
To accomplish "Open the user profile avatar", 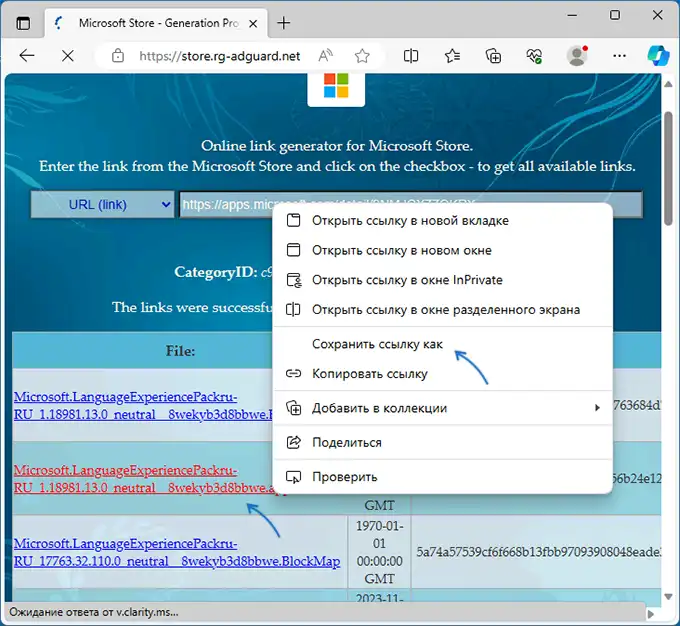I will [577, 56].
